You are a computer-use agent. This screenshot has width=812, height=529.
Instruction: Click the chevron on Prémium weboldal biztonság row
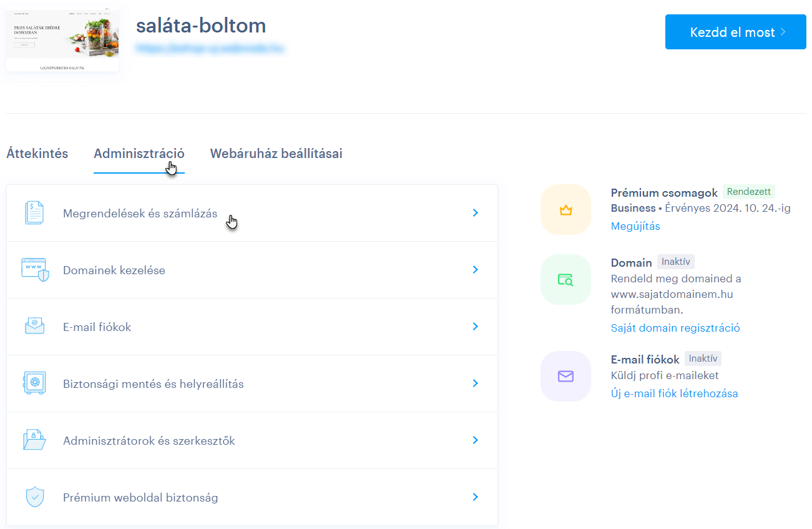coord(476,497)
